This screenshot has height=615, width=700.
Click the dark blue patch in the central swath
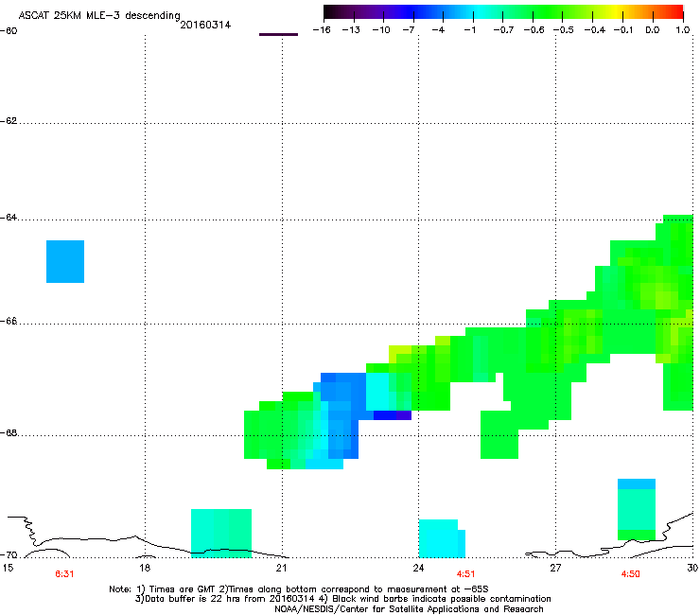click(x=393, y=415)
